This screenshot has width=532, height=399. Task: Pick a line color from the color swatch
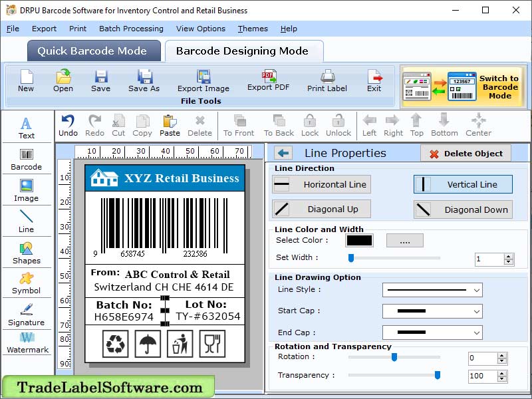pyautogui.click(x=360, y=241)
